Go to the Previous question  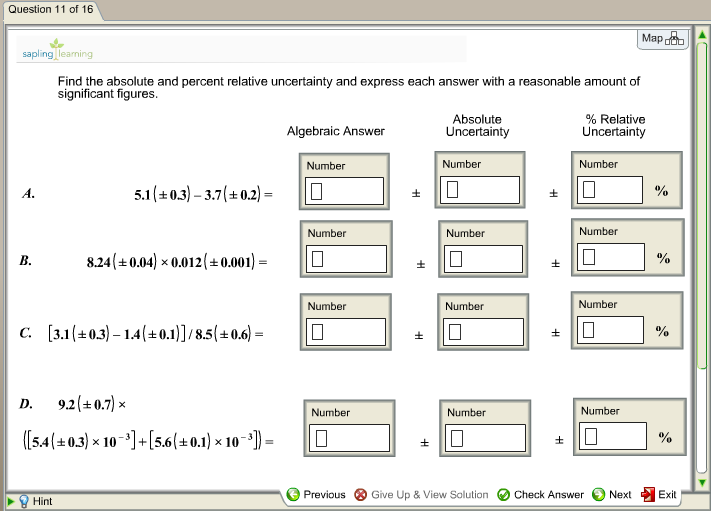(x=316, y=494)
